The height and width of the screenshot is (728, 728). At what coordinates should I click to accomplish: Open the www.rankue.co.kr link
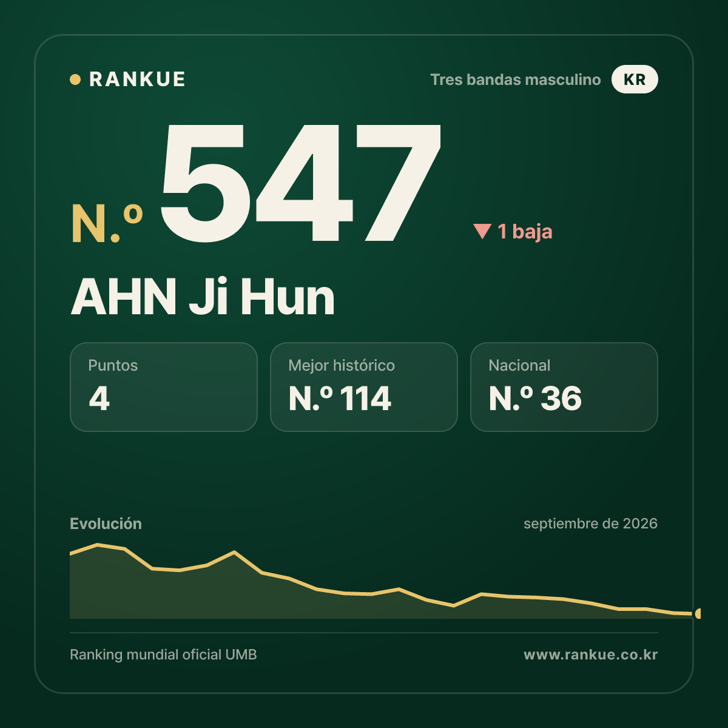[590, 655]
